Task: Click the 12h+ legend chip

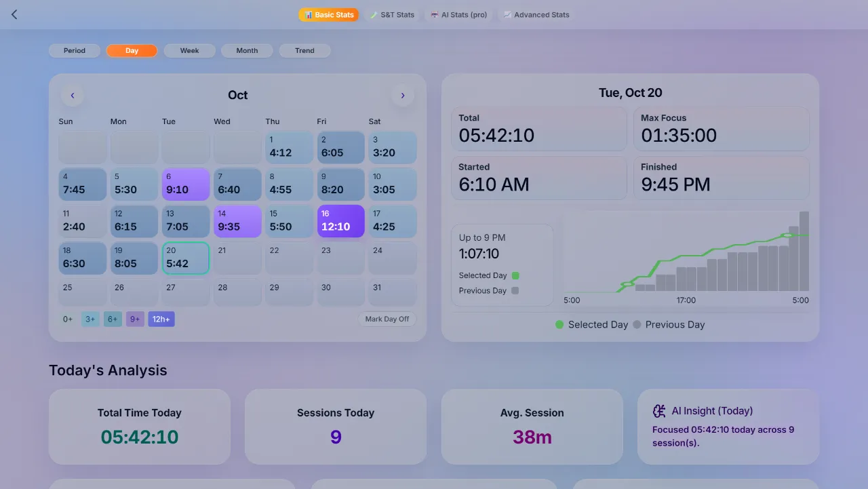Action: coord(161,319)
